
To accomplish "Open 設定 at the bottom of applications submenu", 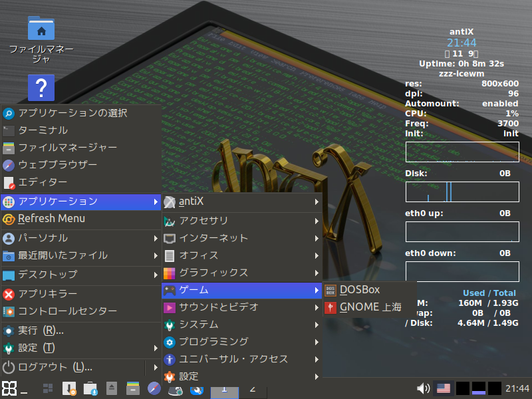I will 242,376.
